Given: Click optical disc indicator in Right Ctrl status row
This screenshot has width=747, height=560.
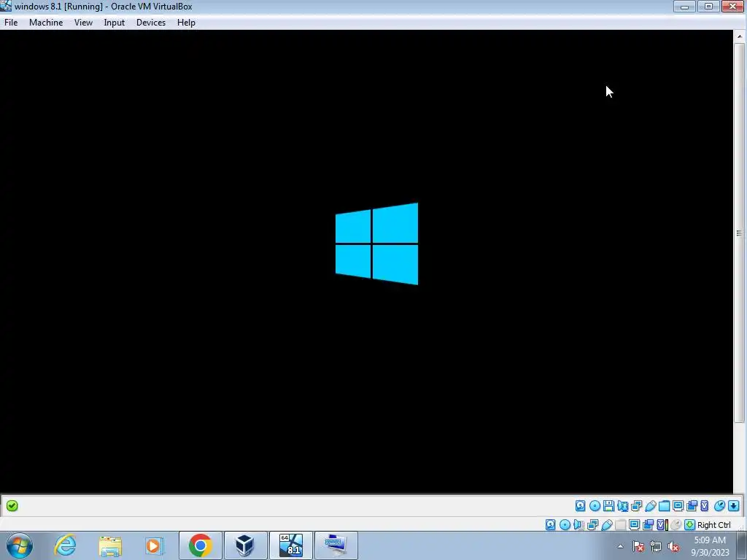Looking at the screenshot, I should [565, 525].
